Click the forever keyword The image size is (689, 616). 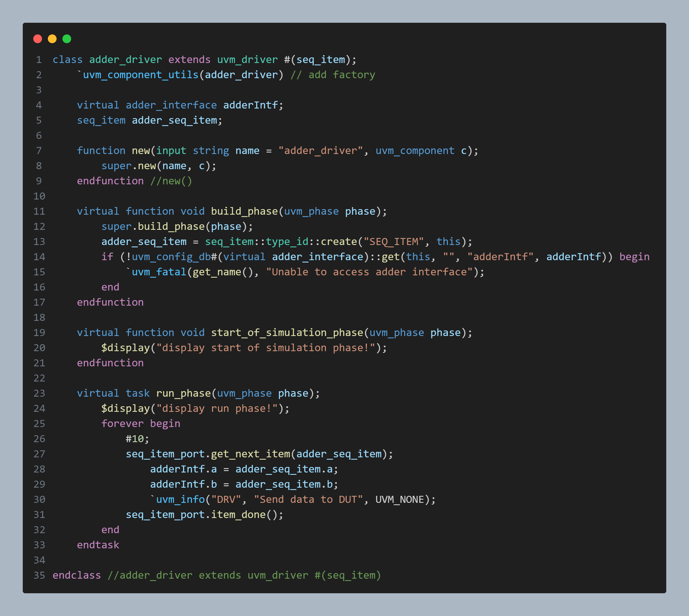[x=122, y=424]
